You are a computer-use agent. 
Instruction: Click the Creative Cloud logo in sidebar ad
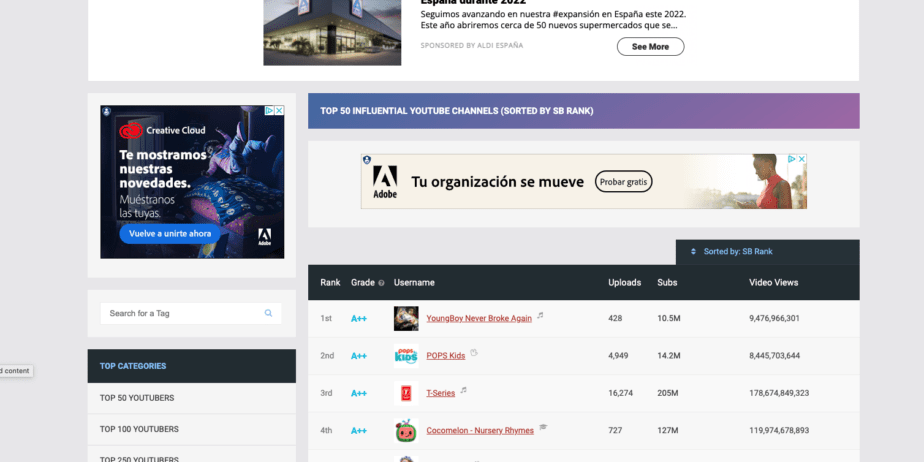[x=131, y=130]
